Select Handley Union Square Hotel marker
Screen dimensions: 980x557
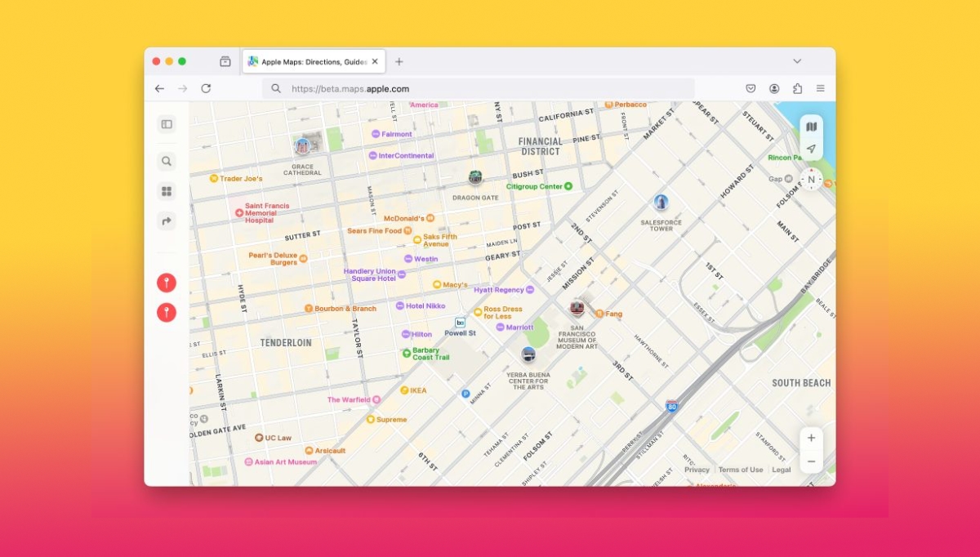[401, 274]
